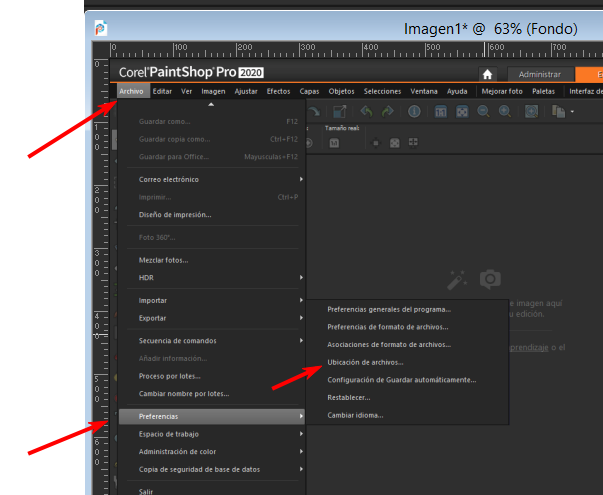
Task: Choose Preferencias generales del programa
Action: pyautogui.click(x=408, y=309)
